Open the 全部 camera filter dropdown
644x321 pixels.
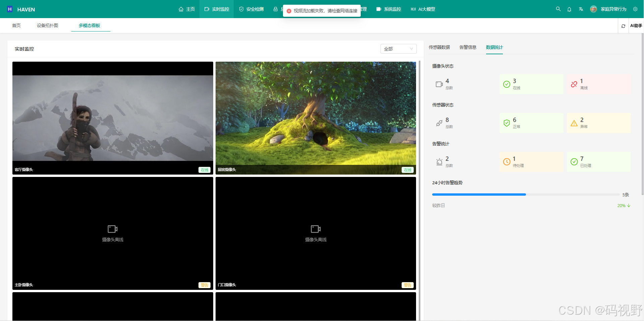tap(398, 49)
